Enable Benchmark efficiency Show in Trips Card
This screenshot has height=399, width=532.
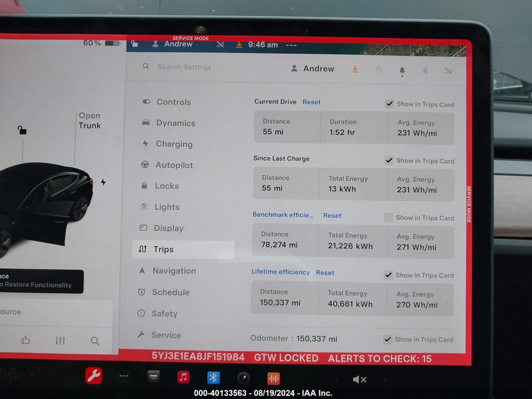[x=388, y=217]
